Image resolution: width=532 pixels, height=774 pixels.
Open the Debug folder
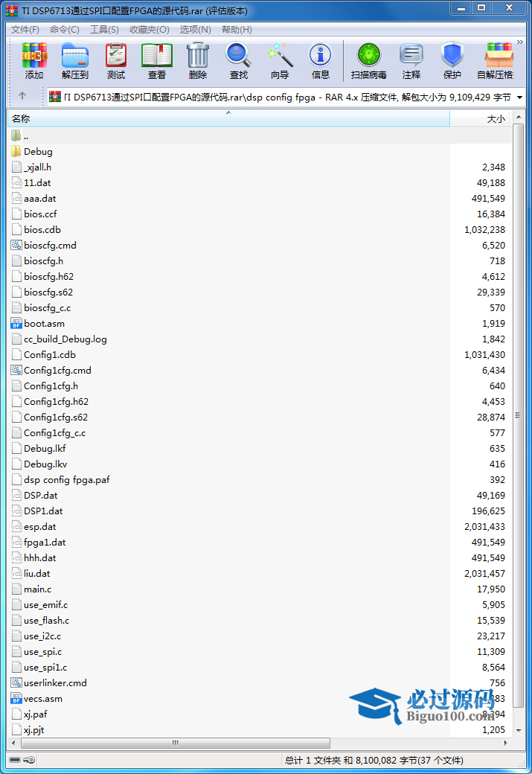coord(38,152)
